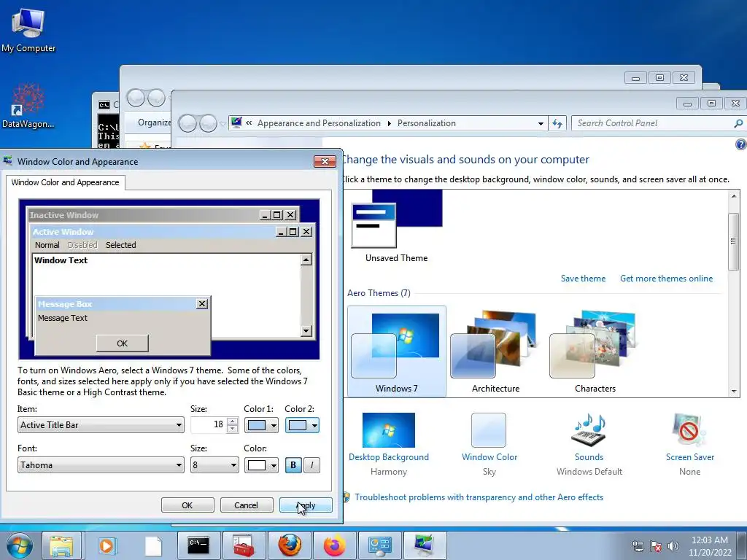Click Cancel in Window Color dialog
This screenshot has height=560, width=747.
[247, 505]
